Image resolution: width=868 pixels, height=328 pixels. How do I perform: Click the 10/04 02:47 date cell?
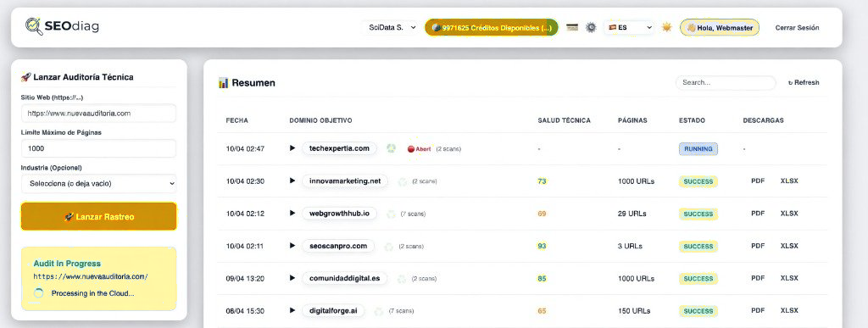245,149
